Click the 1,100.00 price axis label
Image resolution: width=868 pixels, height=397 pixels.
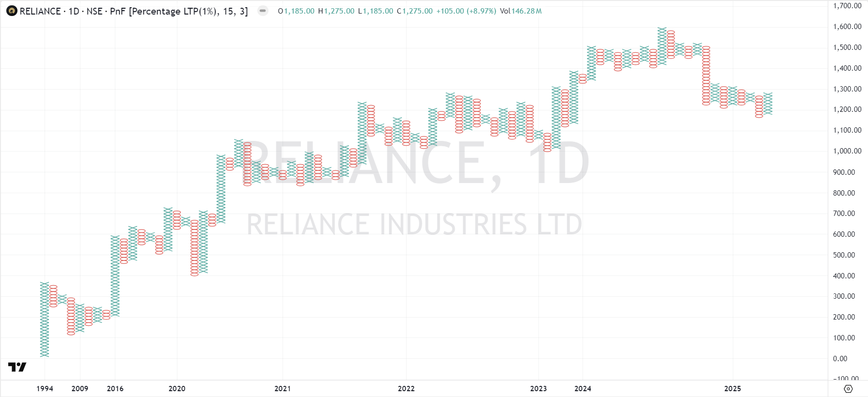(x=847, y=130)
